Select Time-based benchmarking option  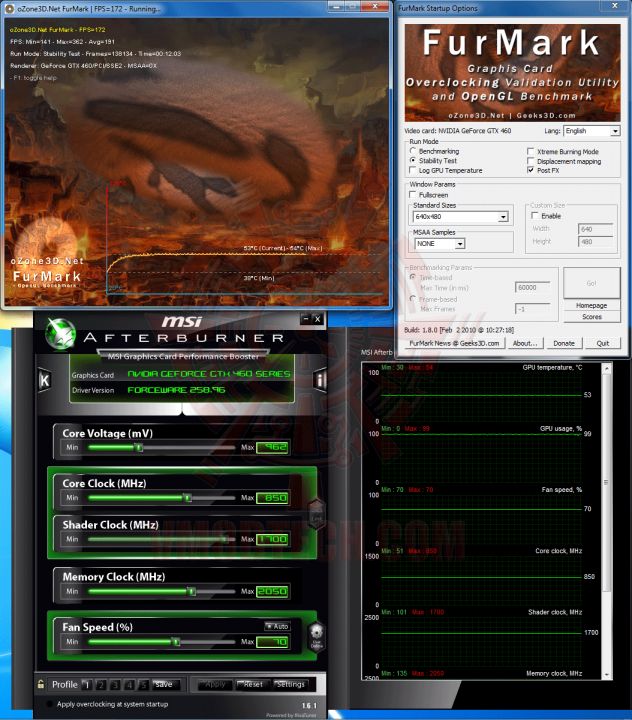coord(413,277)
